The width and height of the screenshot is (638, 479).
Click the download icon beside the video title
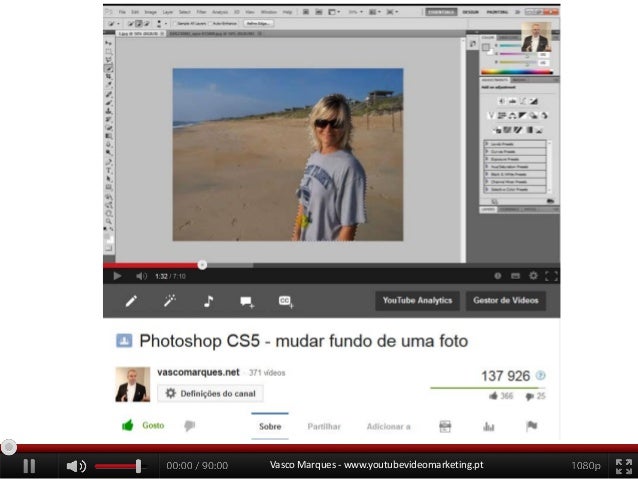tap(124, 340)
